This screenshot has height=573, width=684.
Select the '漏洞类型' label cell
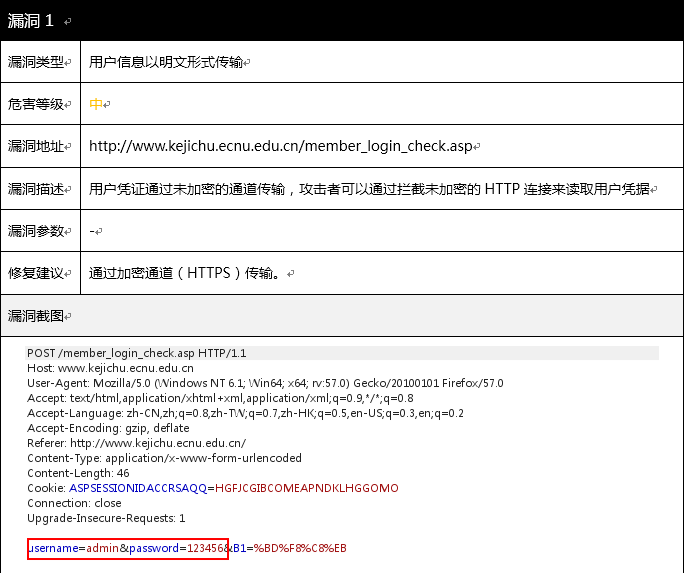pos(41,62)
